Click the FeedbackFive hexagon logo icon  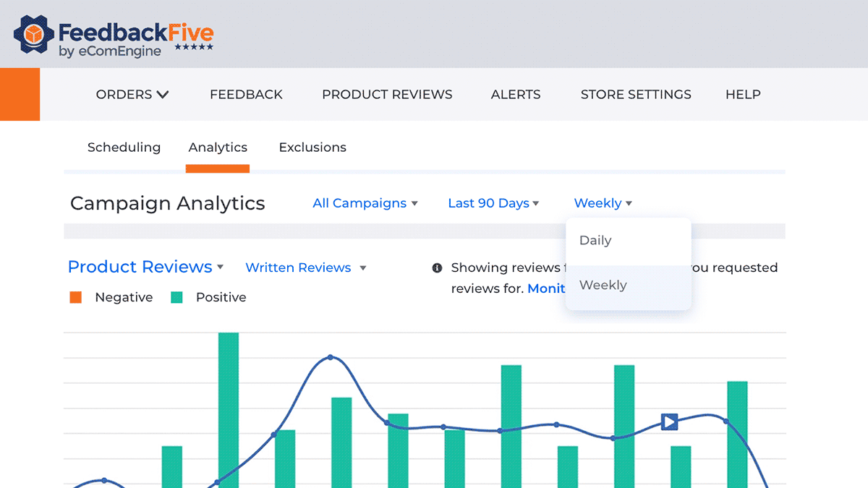click(34, 34)
